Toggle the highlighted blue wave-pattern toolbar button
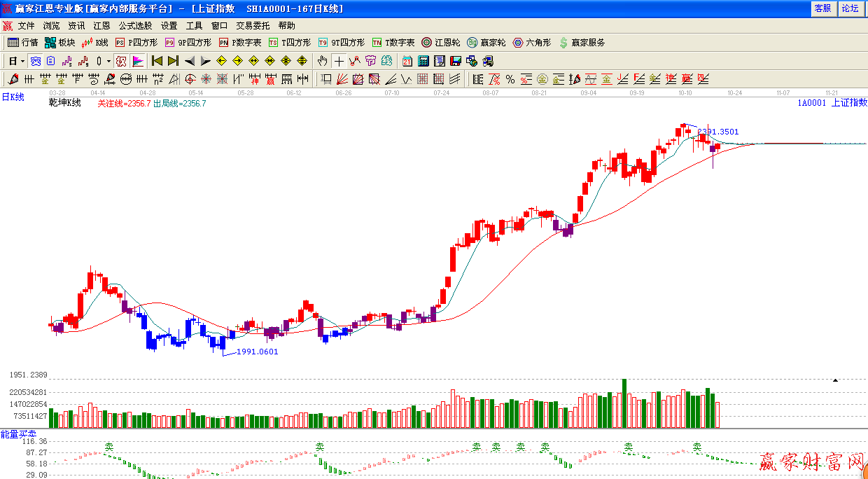 (x=35, y=61)
